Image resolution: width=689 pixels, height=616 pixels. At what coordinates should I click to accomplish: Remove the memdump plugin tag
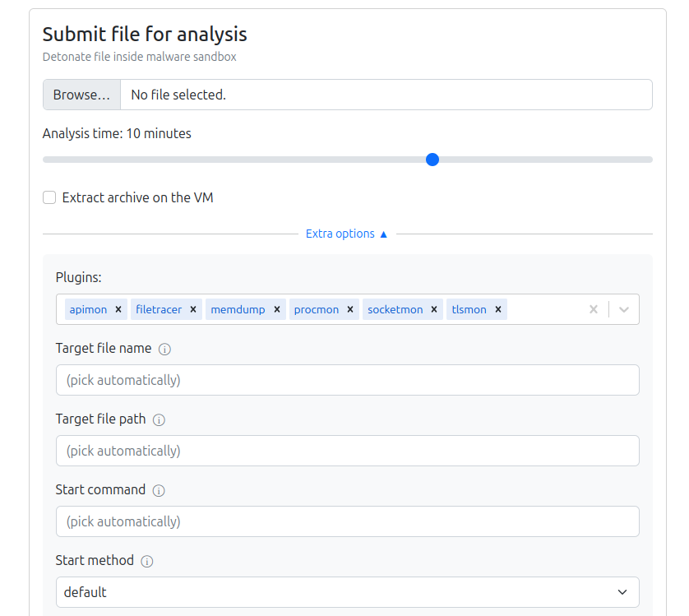click(x=277, y=309)
